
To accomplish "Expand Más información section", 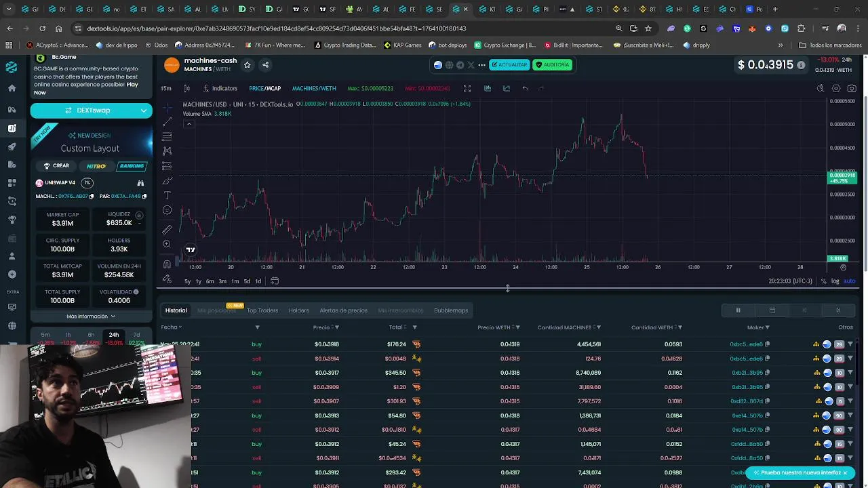I will point(91,316).
